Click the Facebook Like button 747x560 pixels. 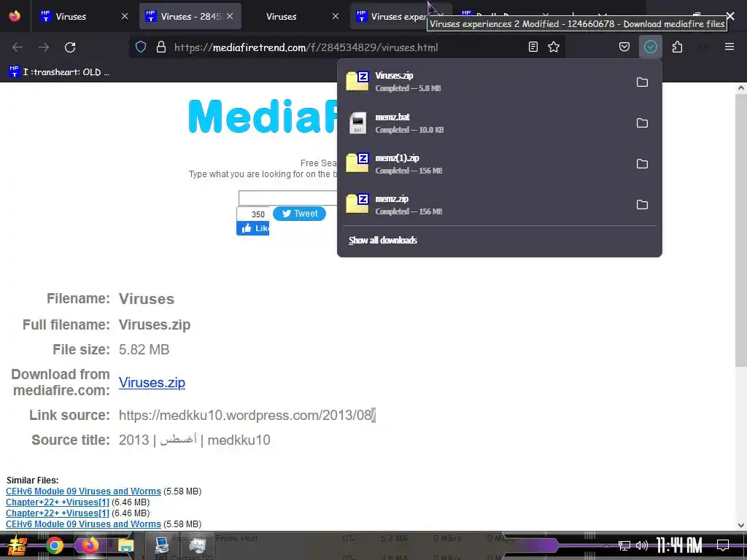tap(253, 228)
